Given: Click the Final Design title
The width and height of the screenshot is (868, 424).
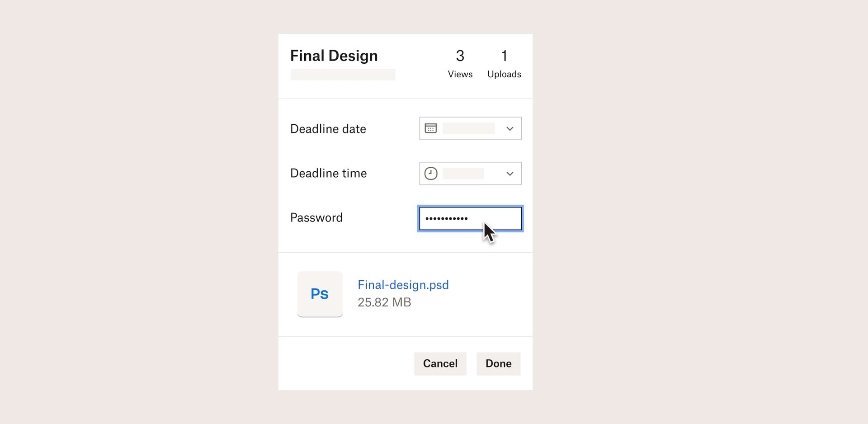Looking at the screenshot, I should [334, 55].
